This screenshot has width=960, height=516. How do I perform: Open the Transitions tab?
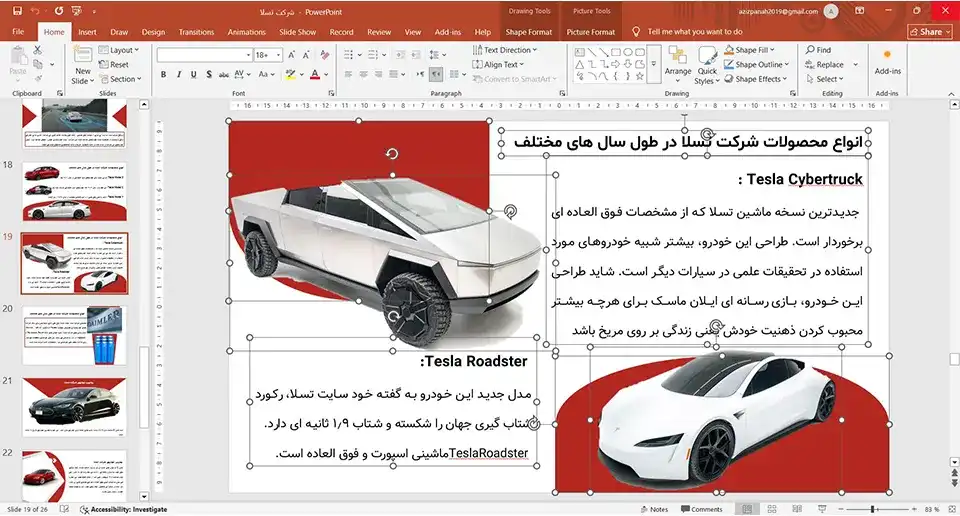196,32
